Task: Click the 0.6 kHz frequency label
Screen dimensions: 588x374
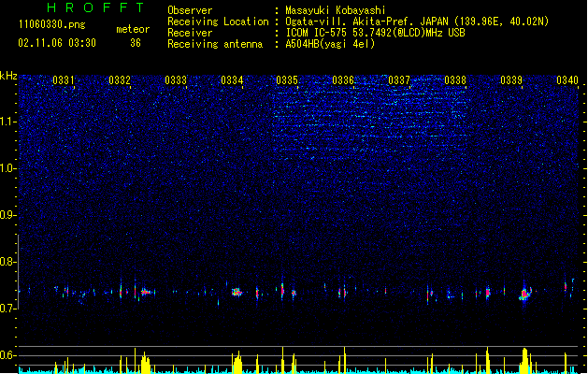Action: pos(8,355)
